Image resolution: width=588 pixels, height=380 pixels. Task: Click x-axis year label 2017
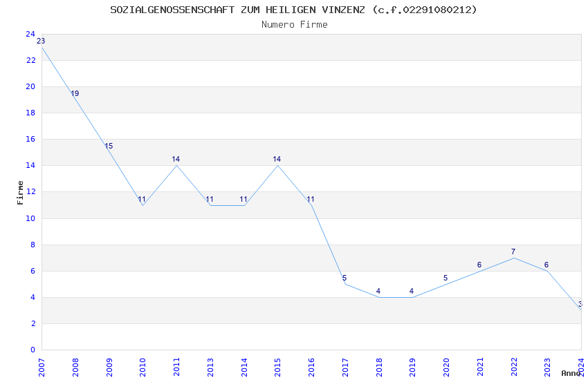point(345,368)
